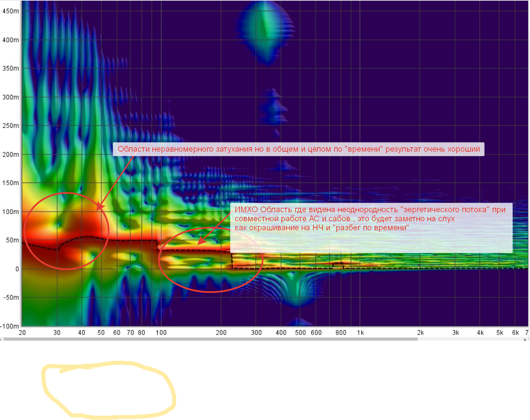Click the 30 frequency axis label

pyautogui.click(x=57, y=333)
